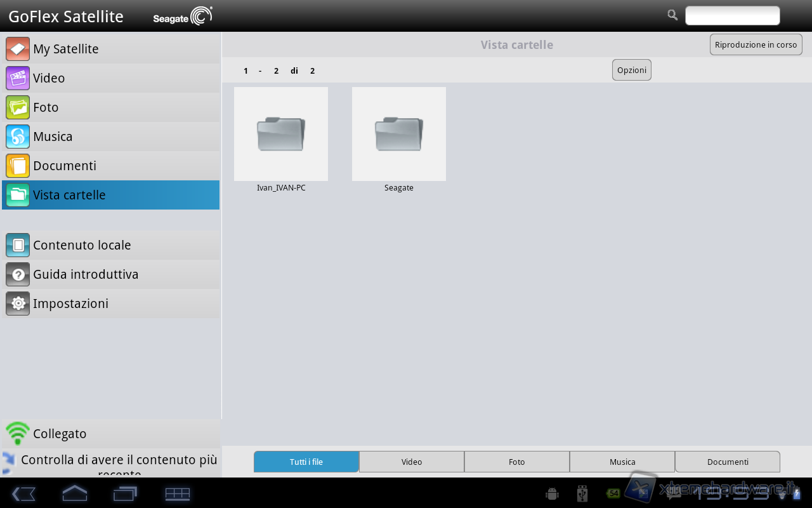The height and width of the screenshot is (508, 812).
Task: Choose the Documenti filter tab at bottom
Action: pos(728,462)
